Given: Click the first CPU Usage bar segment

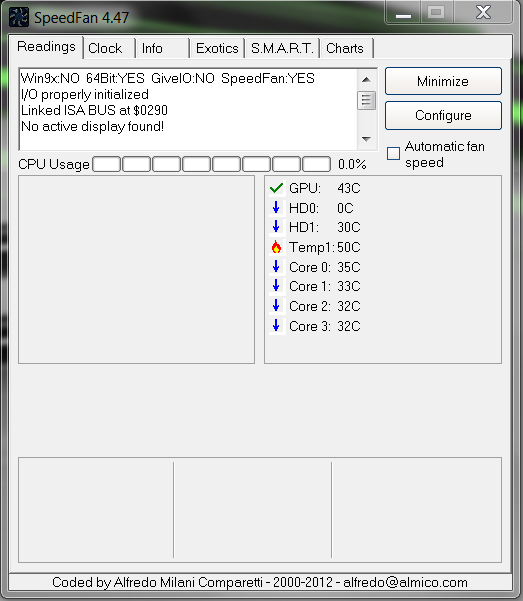Looking at the screenshot, I should [x=107, y=164].
